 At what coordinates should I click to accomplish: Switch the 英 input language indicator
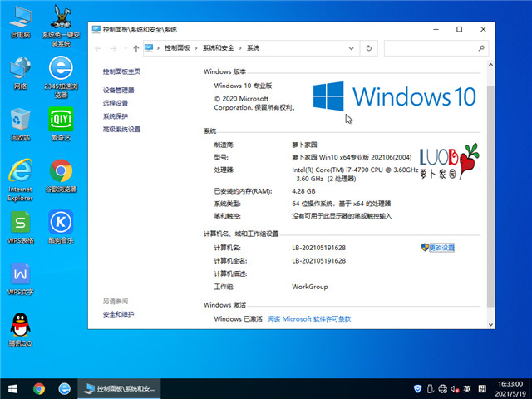tap(467, 388)
